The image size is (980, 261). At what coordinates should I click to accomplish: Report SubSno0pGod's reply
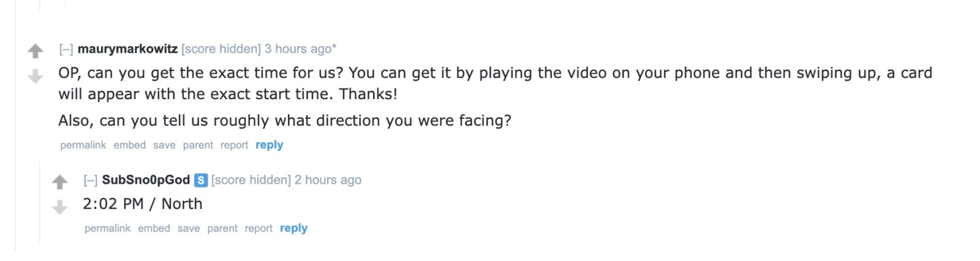pyautogui.click(x=258, y=229)
